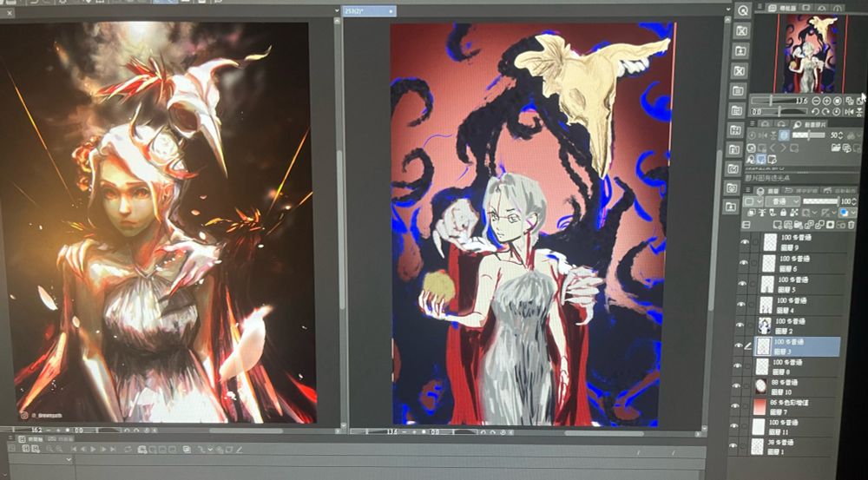Rotate canvas left in Navigator
868x480 pixels.
815,111
